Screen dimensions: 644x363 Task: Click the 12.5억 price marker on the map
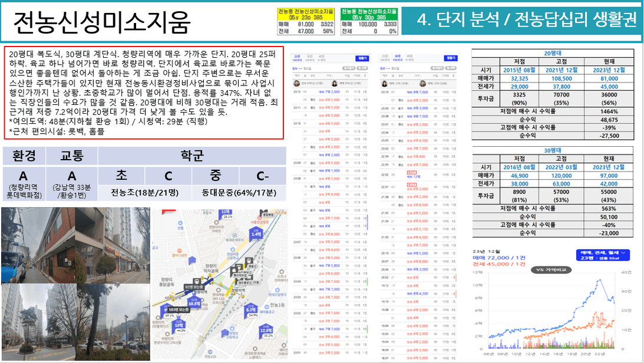266,330
